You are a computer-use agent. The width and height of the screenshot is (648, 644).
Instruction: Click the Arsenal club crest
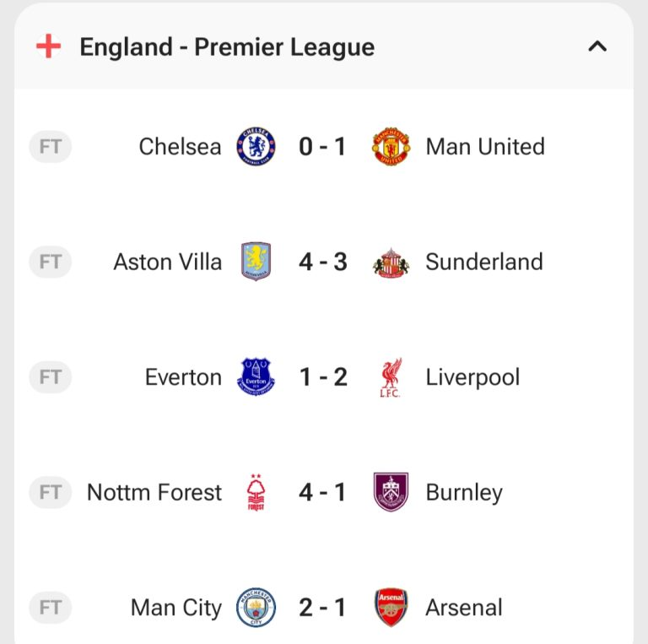[391, 608]
